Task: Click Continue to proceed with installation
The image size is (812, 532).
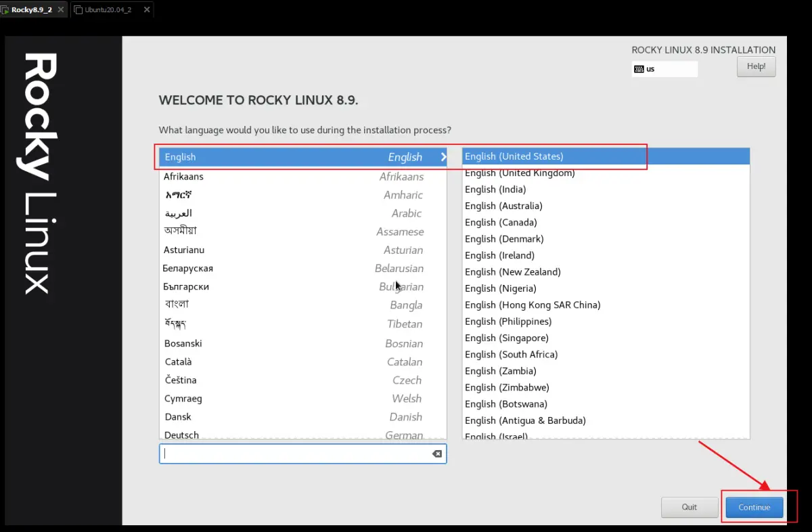Action: (754, 507)
